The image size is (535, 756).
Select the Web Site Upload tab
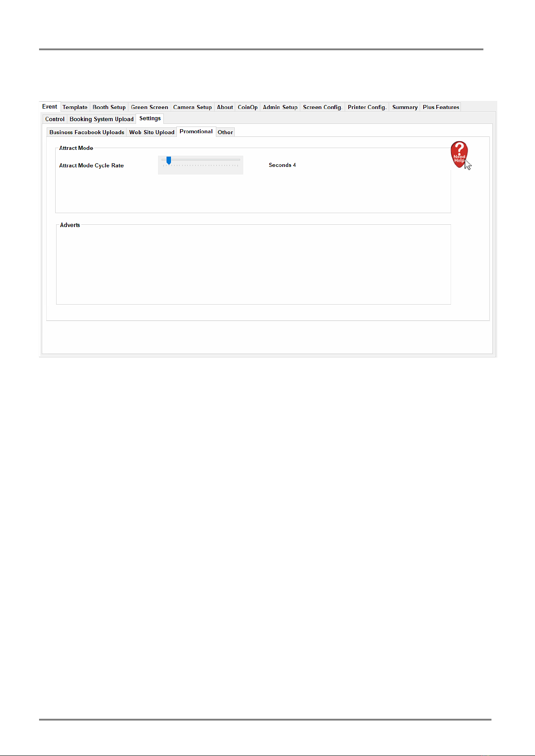tap(152, 132)
